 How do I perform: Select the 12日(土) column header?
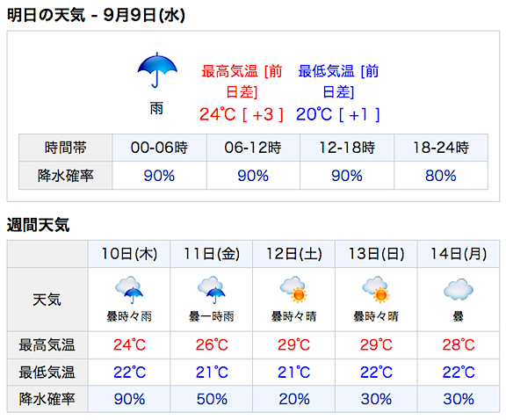(x=293, y=254)
